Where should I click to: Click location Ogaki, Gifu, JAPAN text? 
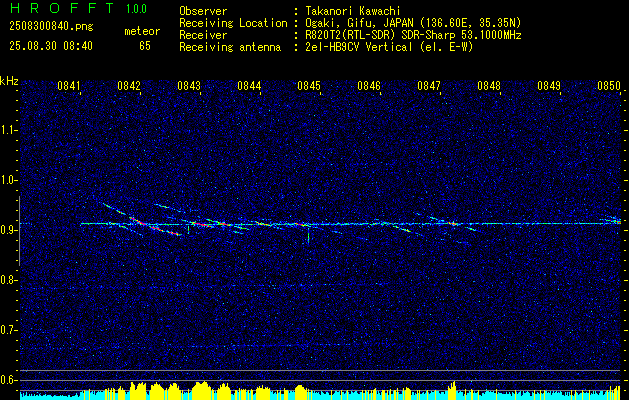[413, 23]
